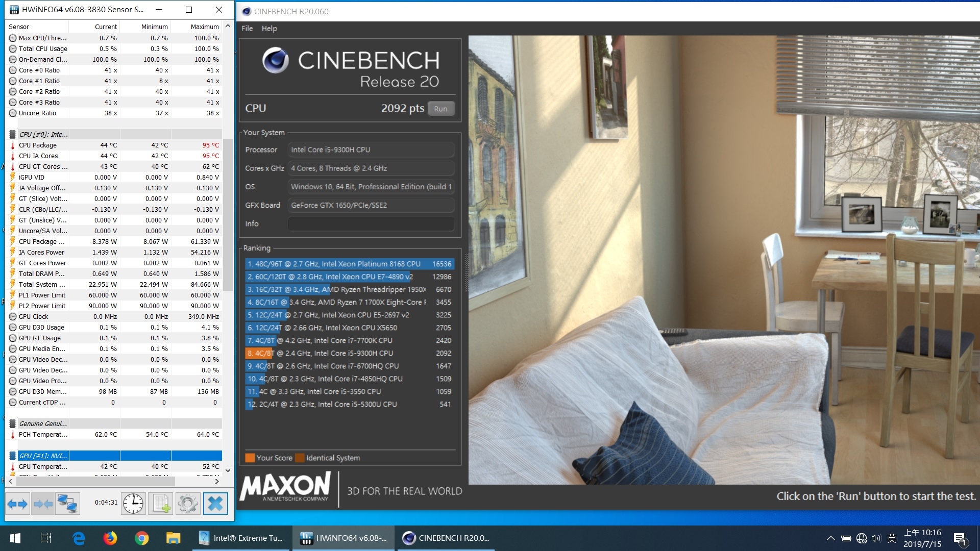Reset the sensor clock timer icon
This screenshot has width=980, height=551.
133,504
